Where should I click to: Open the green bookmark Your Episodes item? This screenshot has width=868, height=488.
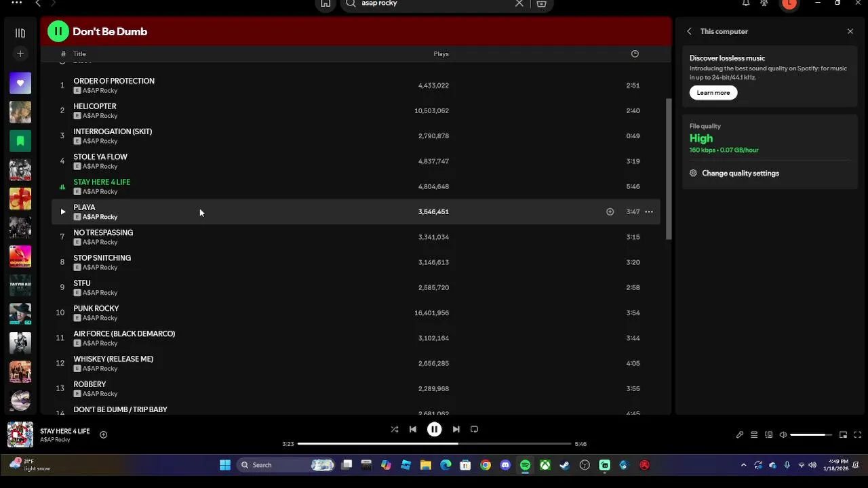click(20, 141)
